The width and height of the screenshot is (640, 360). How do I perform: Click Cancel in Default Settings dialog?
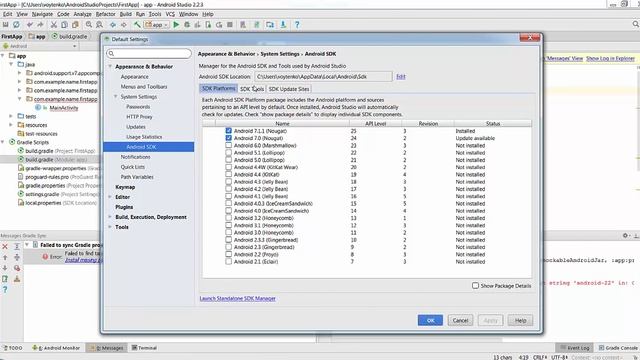(460, 320)
